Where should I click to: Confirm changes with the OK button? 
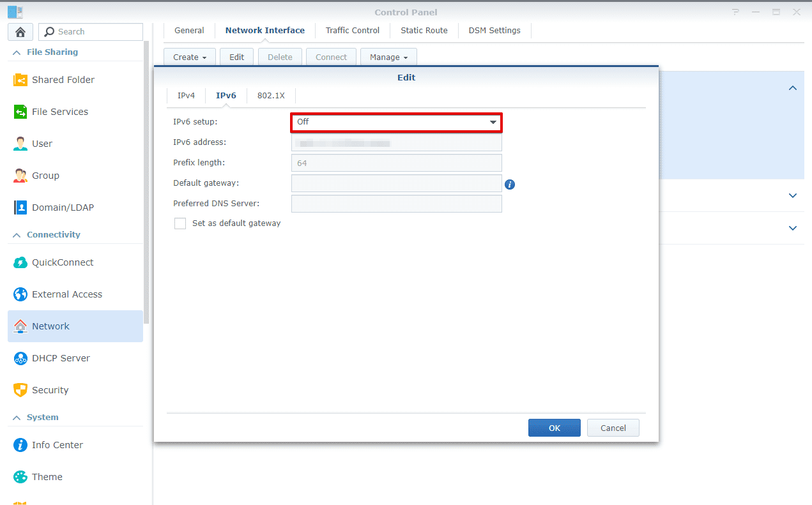(x=554, y=428)
